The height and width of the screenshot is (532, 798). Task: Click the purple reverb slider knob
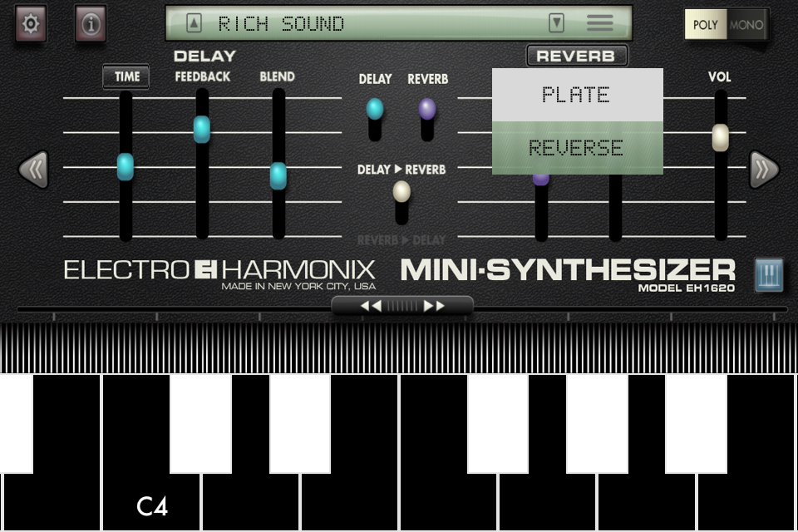click(541, 178)
